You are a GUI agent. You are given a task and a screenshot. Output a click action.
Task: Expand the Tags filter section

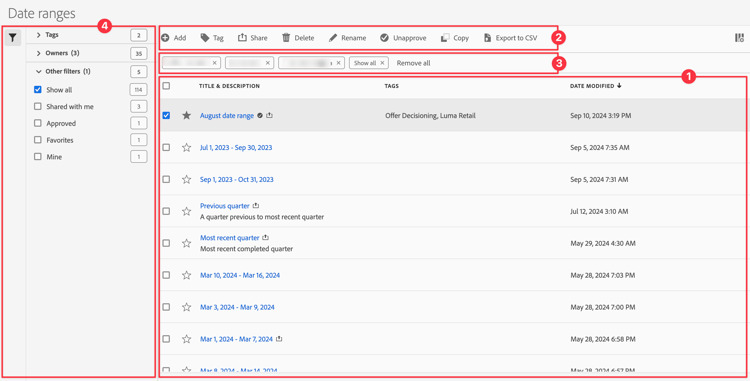point(39,35)
